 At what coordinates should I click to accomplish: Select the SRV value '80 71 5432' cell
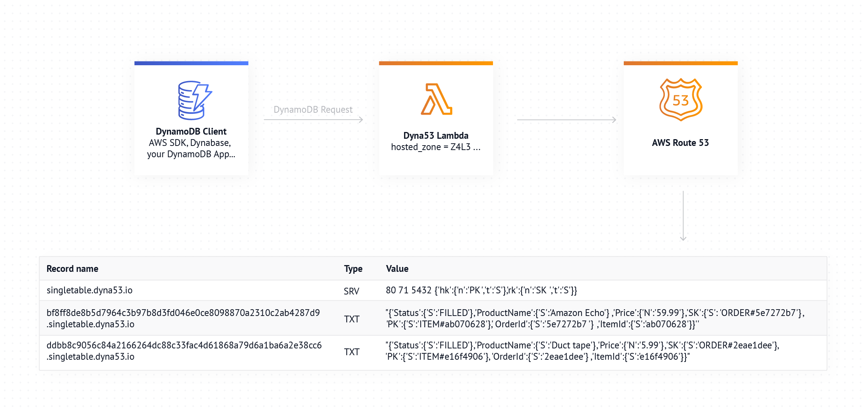point(481,290)
